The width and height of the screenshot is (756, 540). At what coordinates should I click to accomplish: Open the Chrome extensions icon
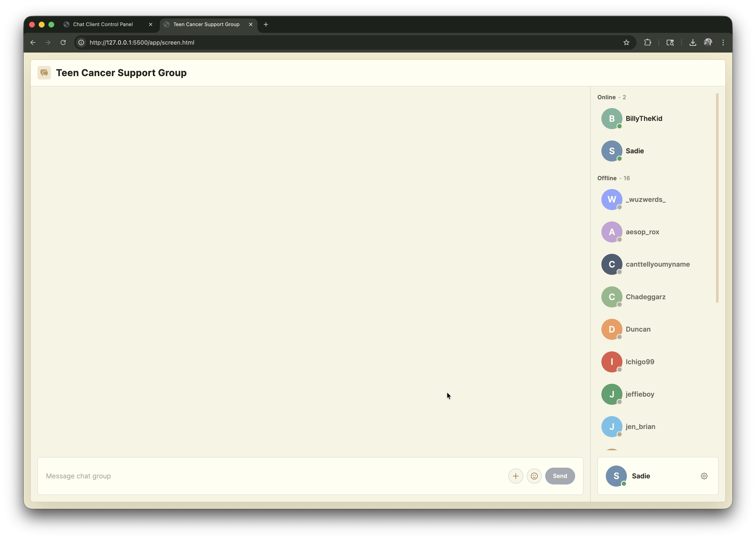tap(648, 42)
